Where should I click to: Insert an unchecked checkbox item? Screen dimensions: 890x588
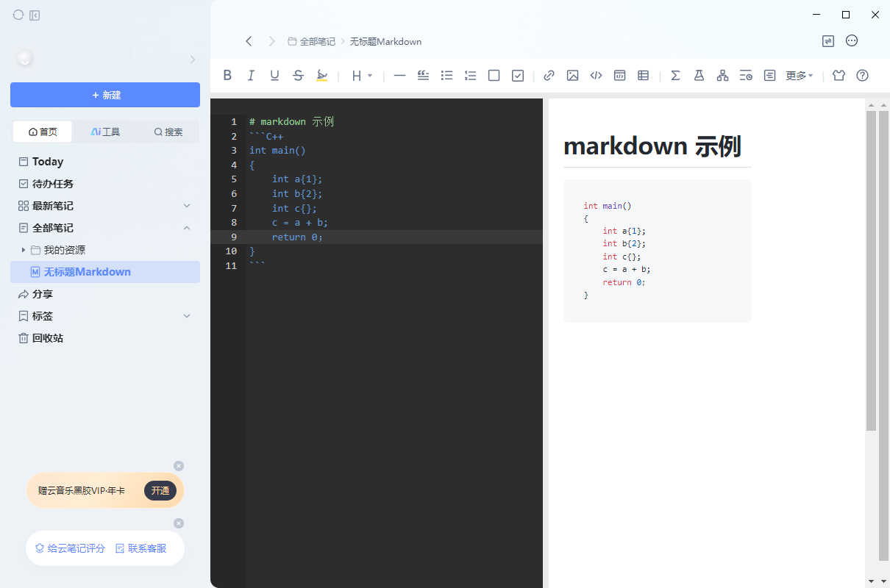click(x=494, y=75)
